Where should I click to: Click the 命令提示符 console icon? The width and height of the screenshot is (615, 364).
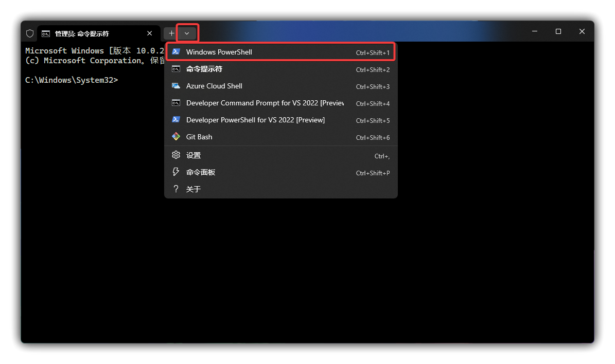[176, 69]
